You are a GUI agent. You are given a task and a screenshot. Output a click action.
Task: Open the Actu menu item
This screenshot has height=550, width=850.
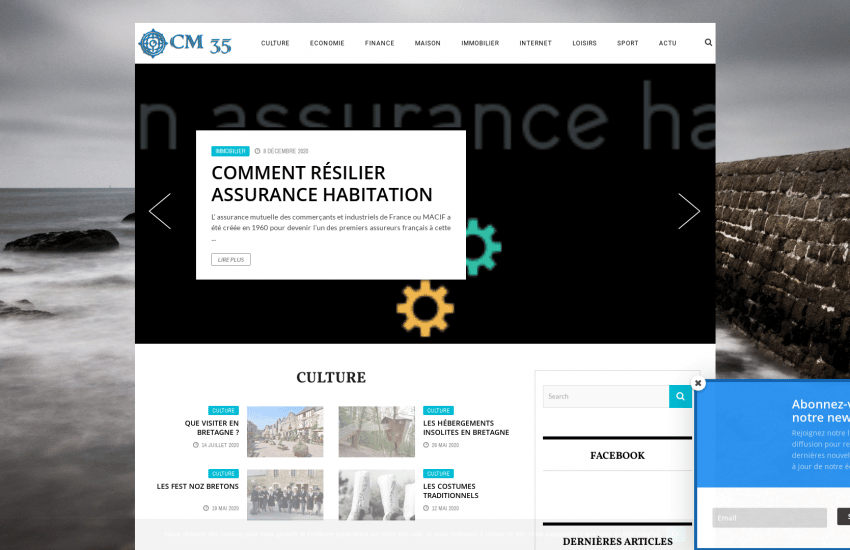(x=668, y=43)
